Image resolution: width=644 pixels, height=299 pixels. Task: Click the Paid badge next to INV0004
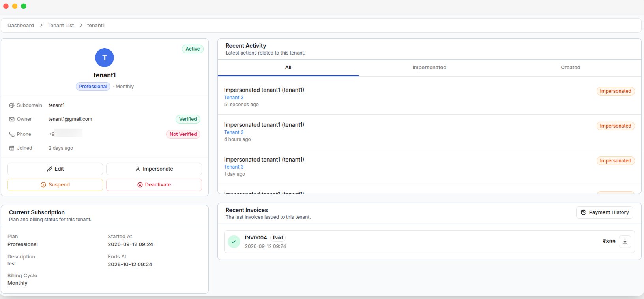tap(278, 238)
